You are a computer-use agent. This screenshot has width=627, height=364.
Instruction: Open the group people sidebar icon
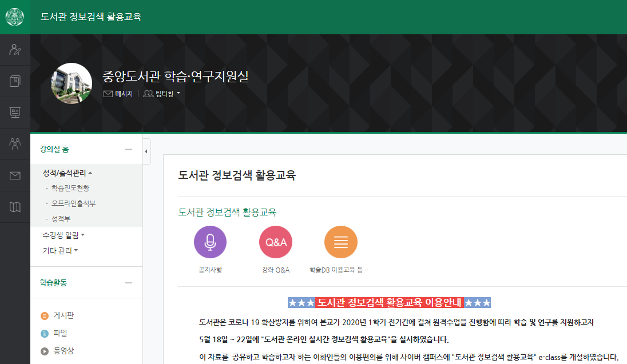pos(15,144)
